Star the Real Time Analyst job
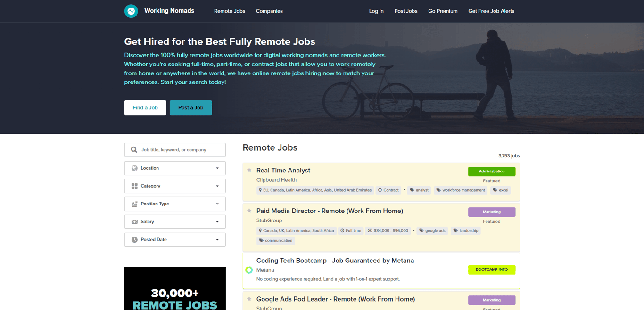Image resolution: width=644 pixels, height=310 pixels. pyautogui.click(x=249, y=170)
